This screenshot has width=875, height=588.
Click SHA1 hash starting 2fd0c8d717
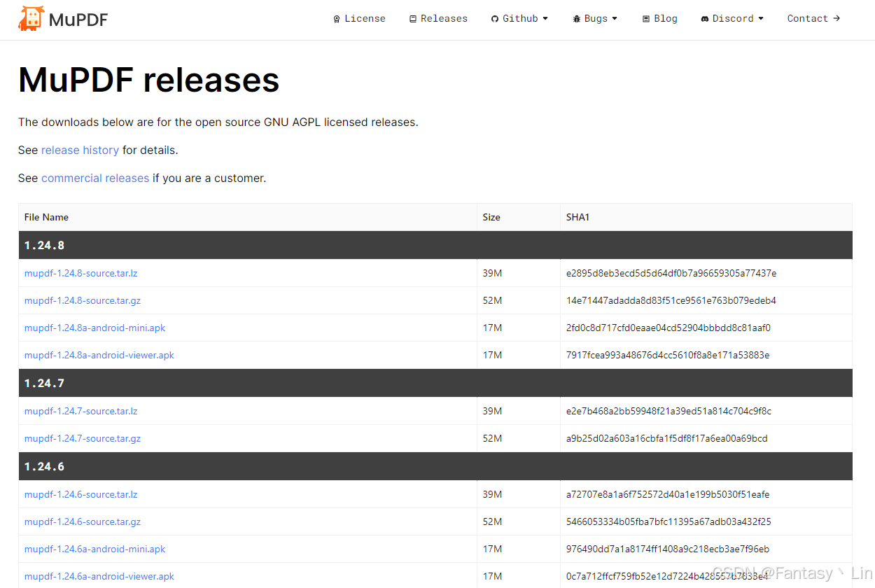pos(668,328)
